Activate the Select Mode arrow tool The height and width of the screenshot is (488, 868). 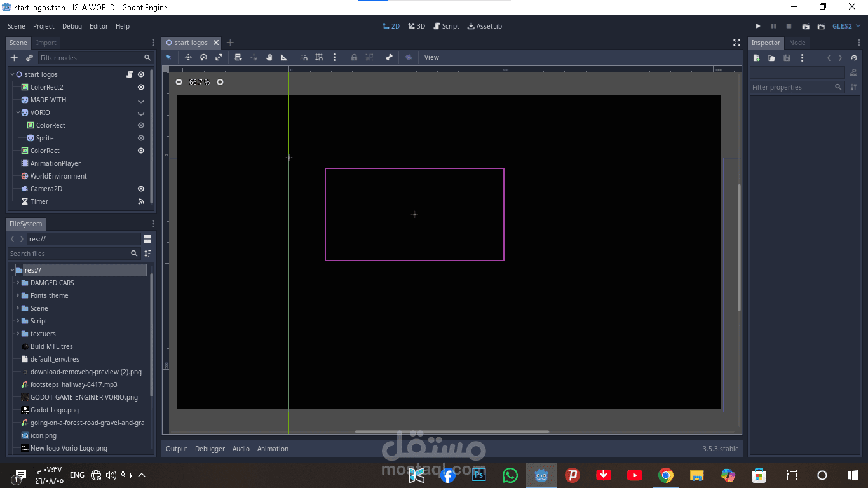click(169, 57)
